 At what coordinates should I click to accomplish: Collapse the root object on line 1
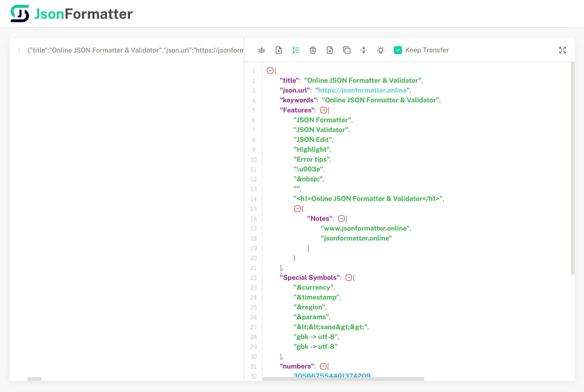tap(270, 70)
